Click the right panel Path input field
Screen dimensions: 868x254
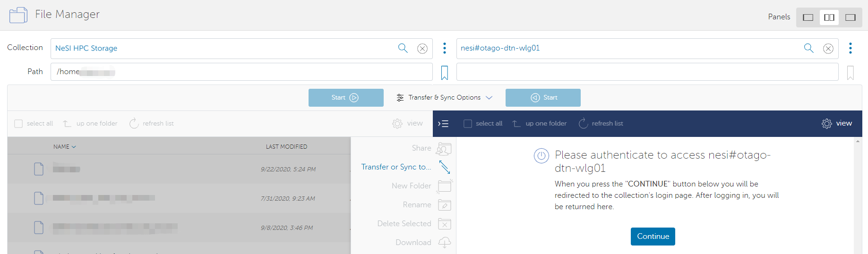(647, 72)
